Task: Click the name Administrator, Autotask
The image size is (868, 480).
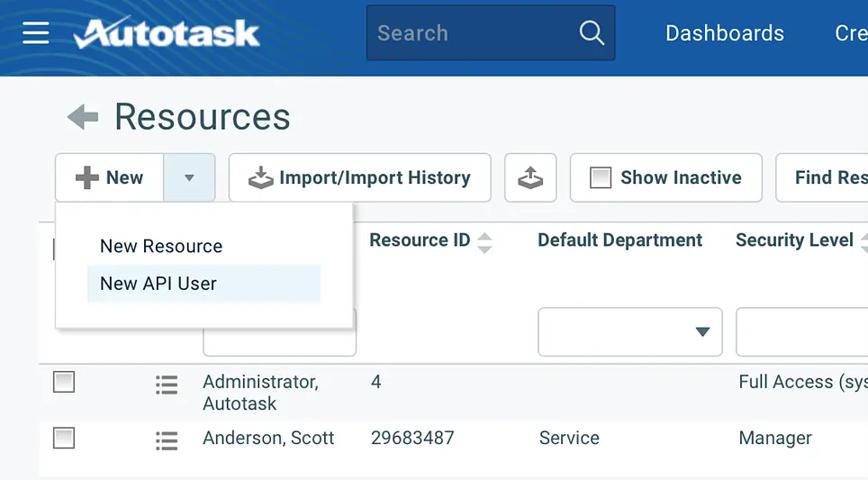Action: point(260,393)
